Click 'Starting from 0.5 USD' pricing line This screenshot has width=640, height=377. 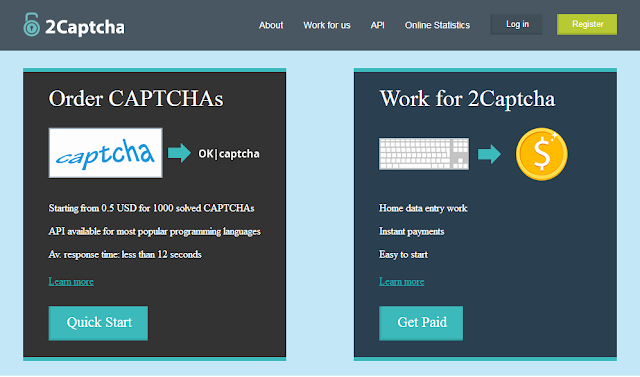pos(151,208)
